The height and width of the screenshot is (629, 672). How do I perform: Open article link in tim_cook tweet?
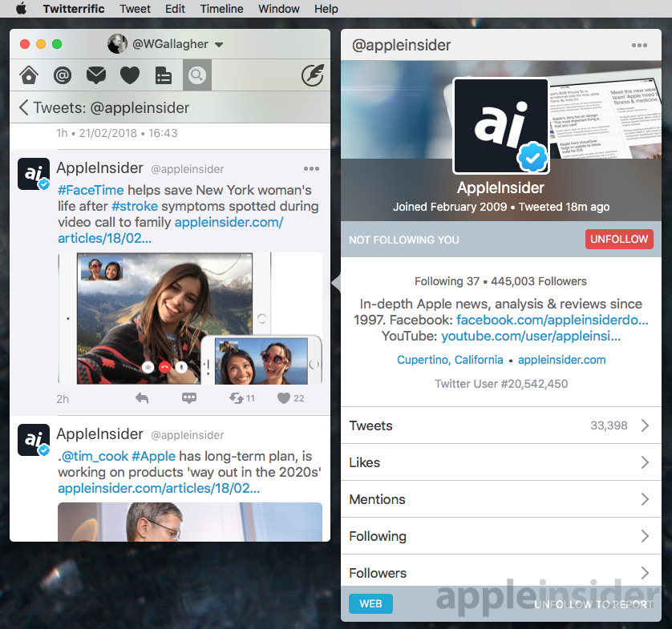click(159, 489)
